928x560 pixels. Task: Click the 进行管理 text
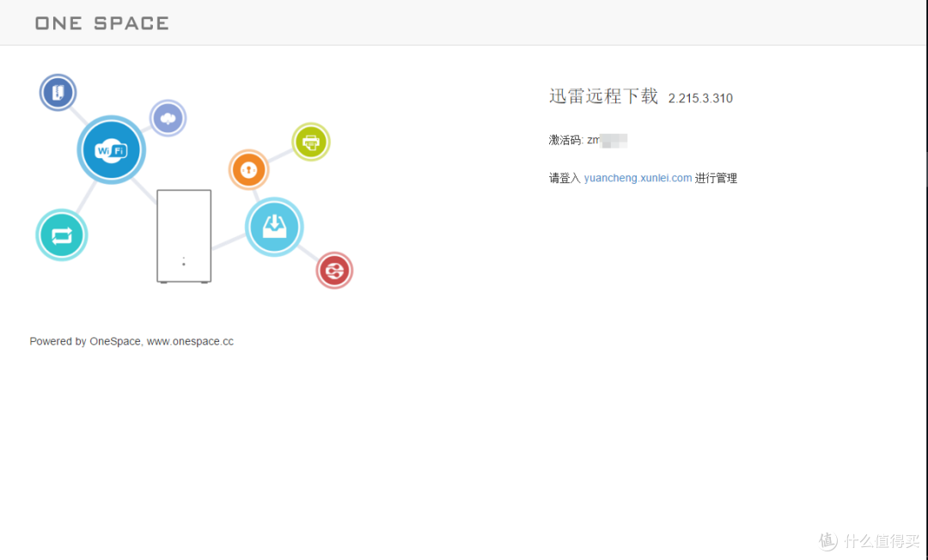(x=716, y=179)
